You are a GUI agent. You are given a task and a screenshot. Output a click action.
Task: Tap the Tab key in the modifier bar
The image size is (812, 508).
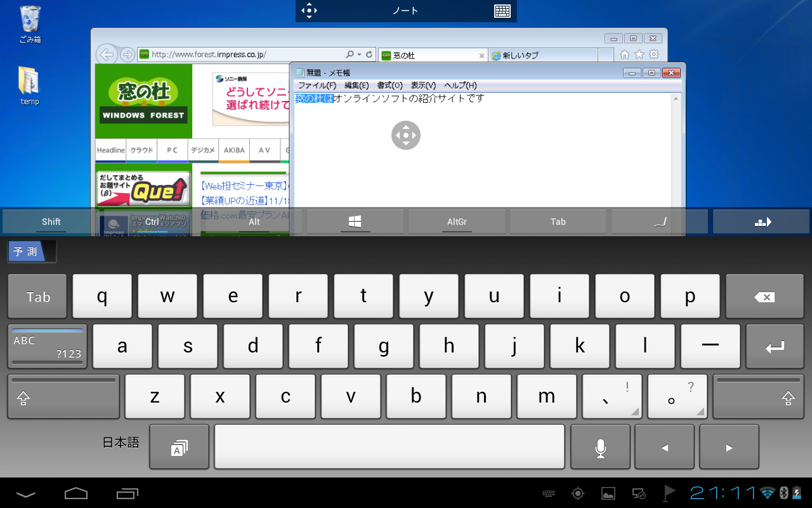[x=558, y=222]
